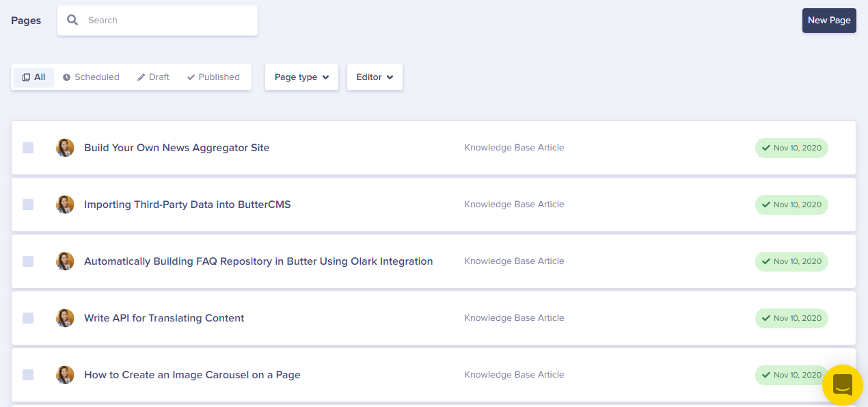Select checkbox for Importing Third-Party Data into ButterCMS
Viewport: 868px width, 407px height.
[x=28, y=205]
